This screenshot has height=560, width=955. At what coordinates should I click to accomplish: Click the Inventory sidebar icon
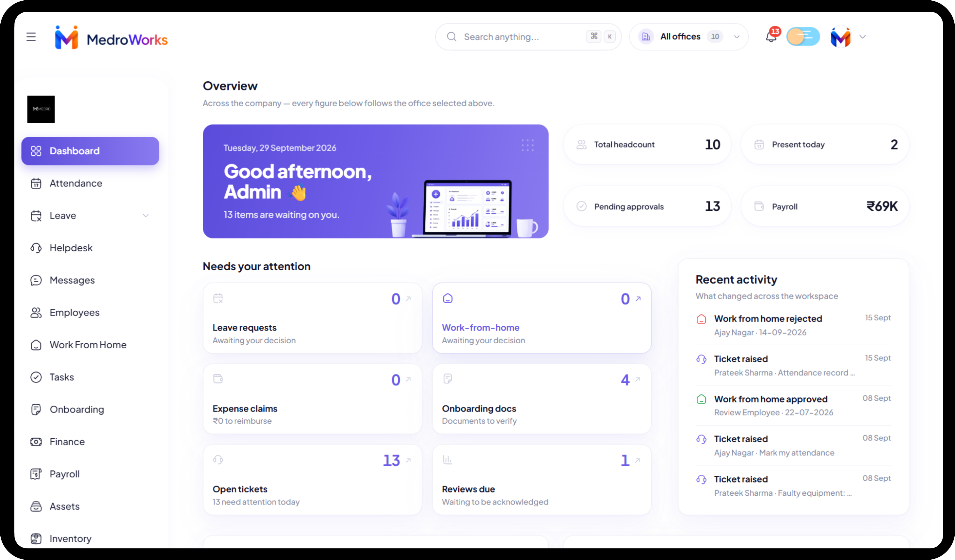click(36, 538)
